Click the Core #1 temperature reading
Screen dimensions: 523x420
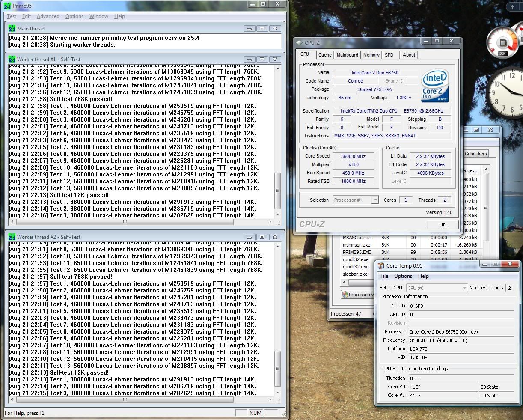443,396
